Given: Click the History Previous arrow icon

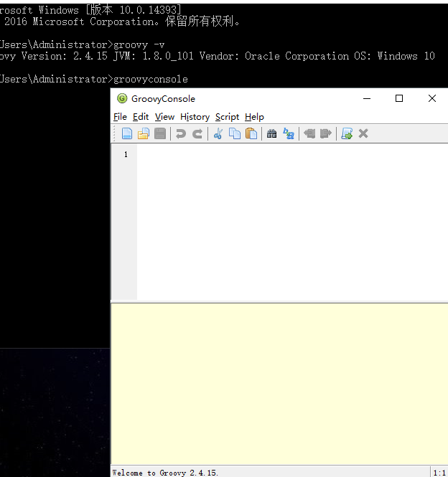Looking at the screenshot, I should pyautogui.click(x=309, y=133).
